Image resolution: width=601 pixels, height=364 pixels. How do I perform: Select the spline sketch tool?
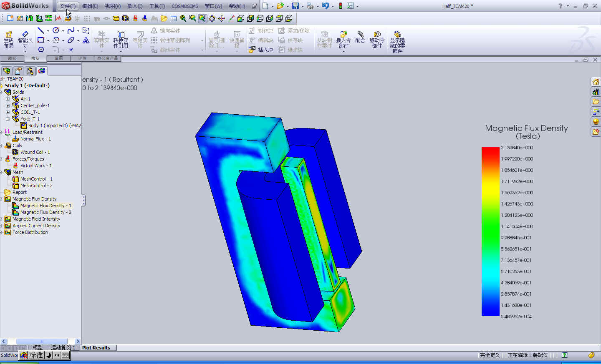[x=71, y=30]
